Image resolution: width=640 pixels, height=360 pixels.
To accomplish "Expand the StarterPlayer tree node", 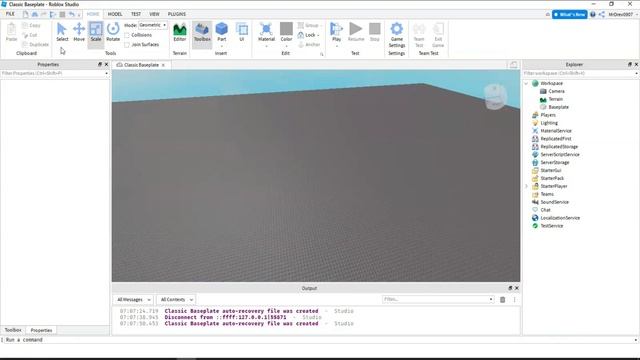I will pos(526,186).
